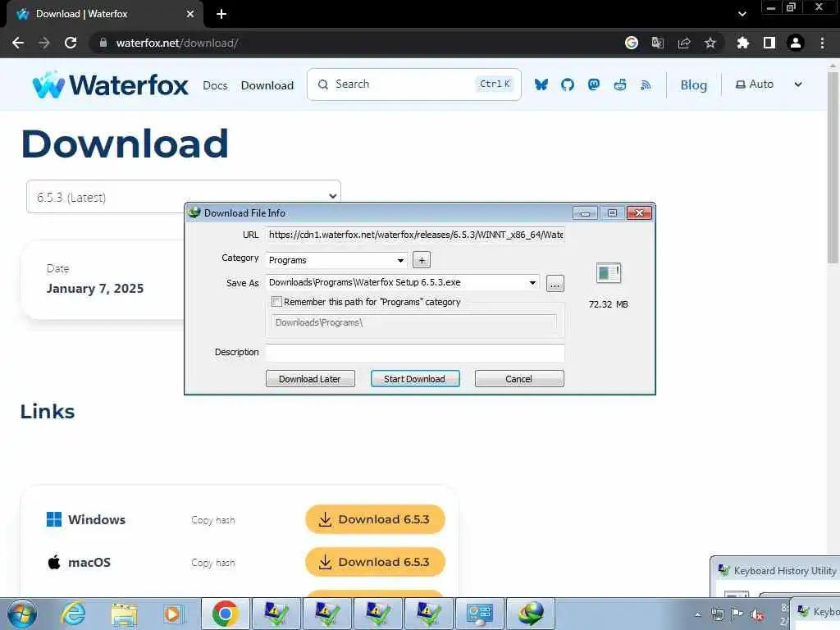Viewport: 840px width, 630px height.
Task: Reload the page with the refresh icon
Action: coord(71,43)
